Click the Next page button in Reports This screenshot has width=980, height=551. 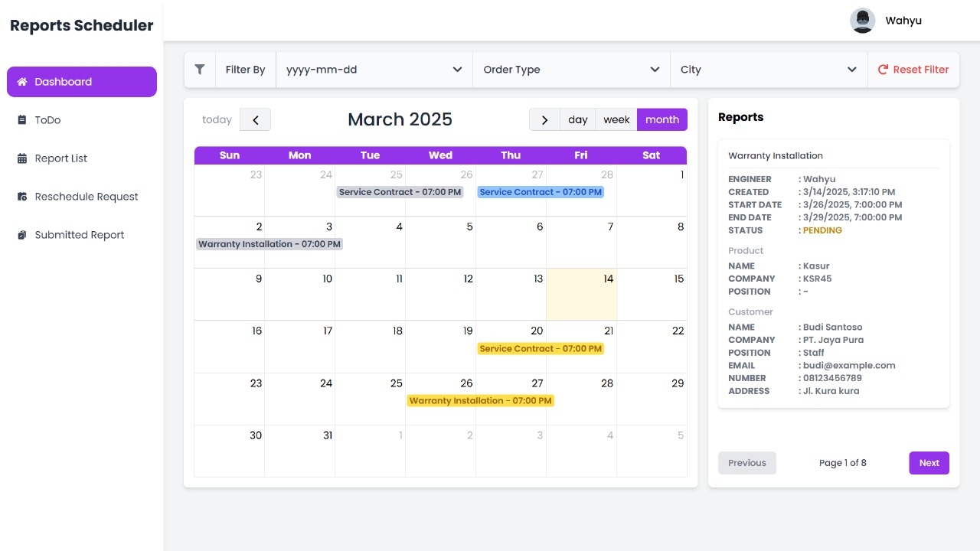coord(929,462)
